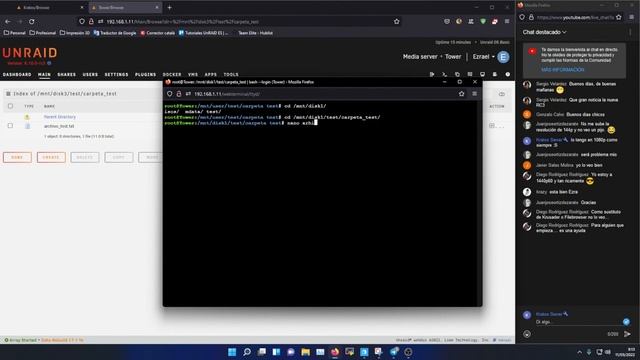The image size is (640, 360).
Task: Open the Traductor de Google bookmark
Action: (115, 33)
